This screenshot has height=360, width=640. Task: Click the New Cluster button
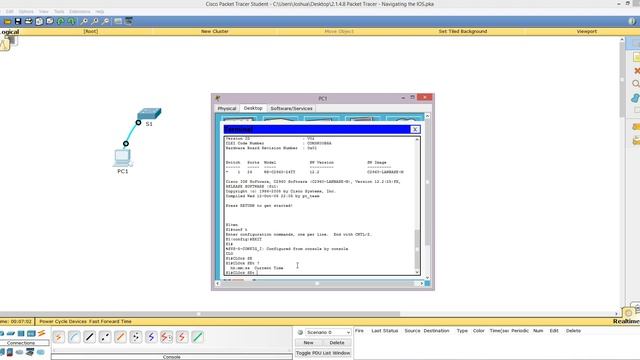click(x=215, y=31)
